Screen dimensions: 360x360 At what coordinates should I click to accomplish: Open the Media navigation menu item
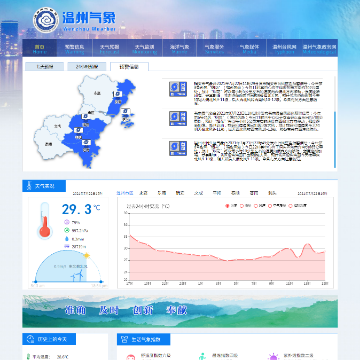tap(249, 48)
